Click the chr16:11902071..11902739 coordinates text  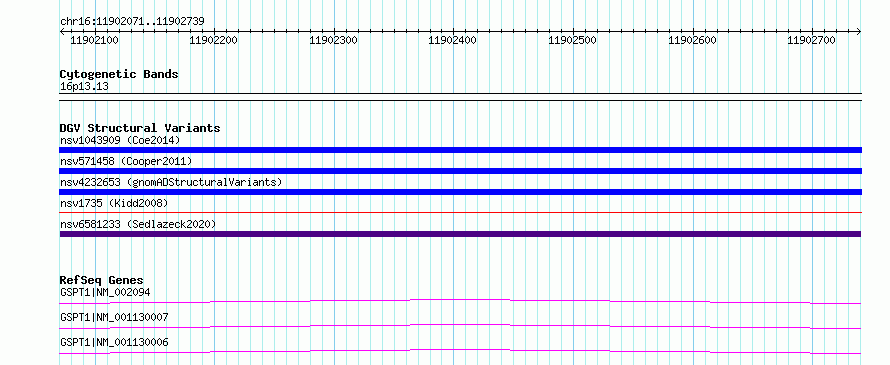(132, 22)
